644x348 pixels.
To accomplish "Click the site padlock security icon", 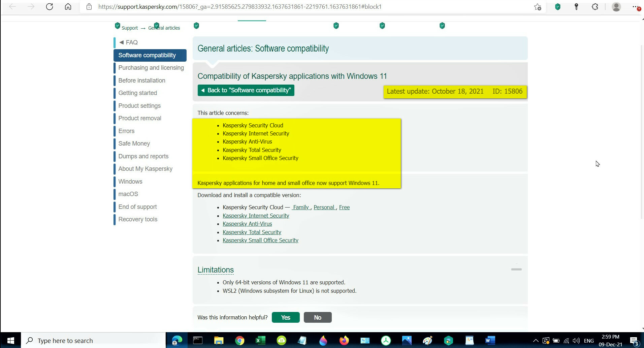I will (x=89, y=7).
